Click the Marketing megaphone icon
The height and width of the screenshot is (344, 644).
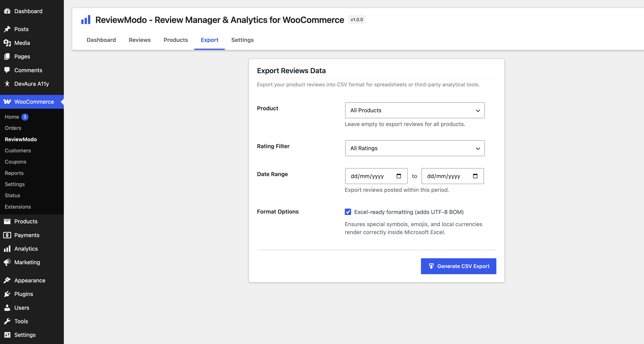click(x=7, y=262)
